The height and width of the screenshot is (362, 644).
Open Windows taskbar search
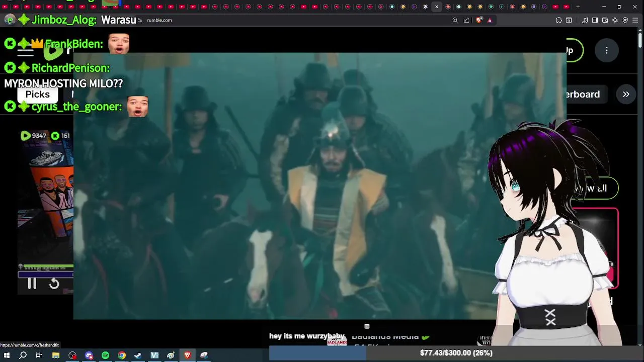pos(23,355)
